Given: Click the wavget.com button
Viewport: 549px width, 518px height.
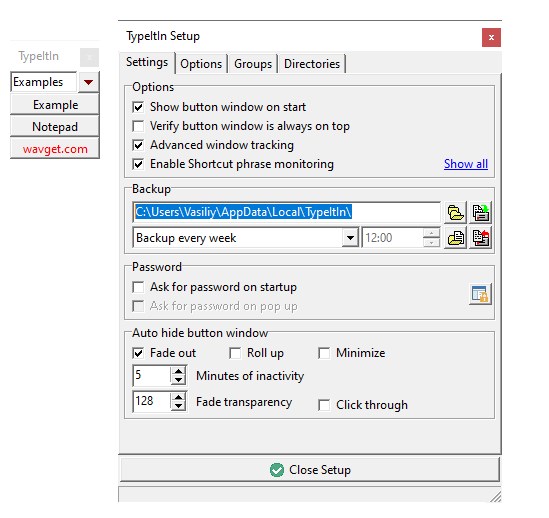Looking at the screenshot, I should pyautogui.click(x=55, y=149).
